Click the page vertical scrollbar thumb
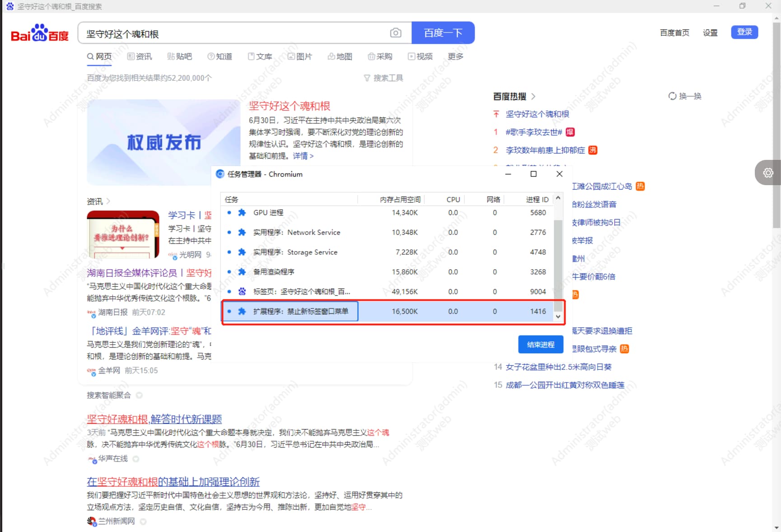Image resolution: width=781 pixels, height=532 pixels. [777, 124]
